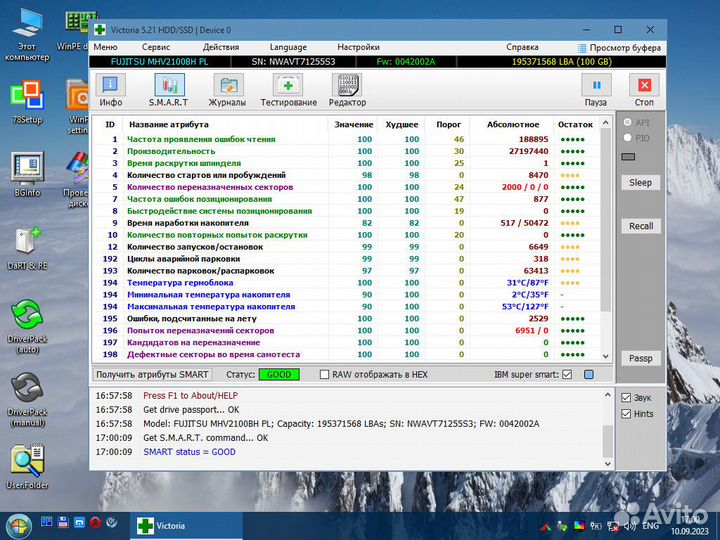Click the Получить атрибуты SMART button
720x540 pixels.
[x=152, y=375]
